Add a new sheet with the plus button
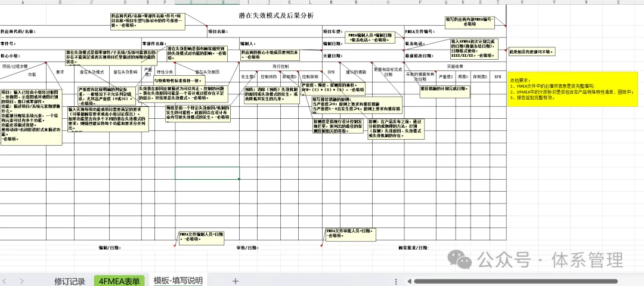Image resolution: width=644 pixels, height=286 pixels. point(235,281)
